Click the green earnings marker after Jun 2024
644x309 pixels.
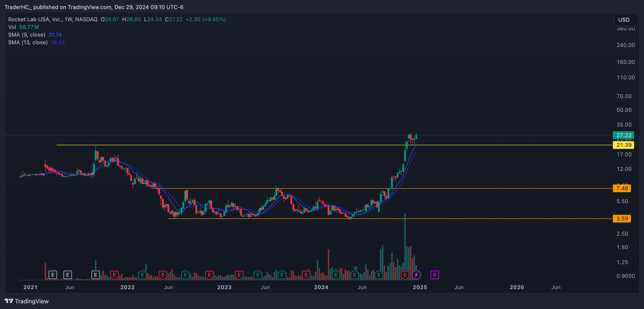pos(379,275)
